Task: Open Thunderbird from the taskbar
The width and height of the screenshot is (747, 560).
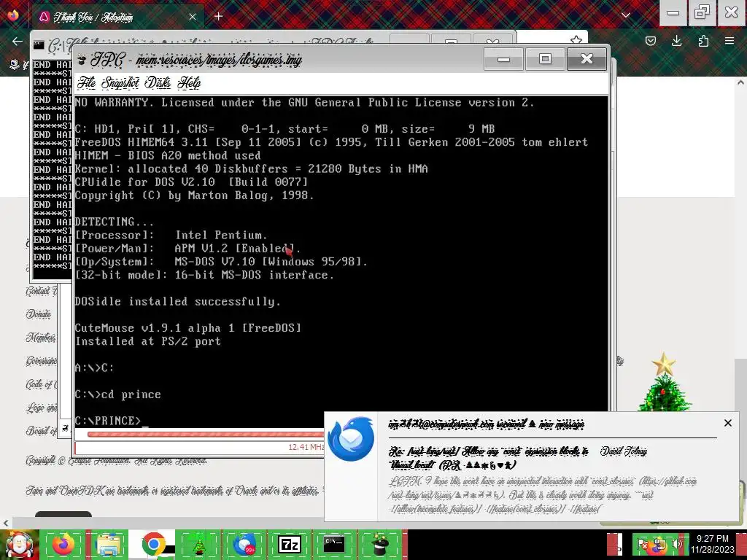Action: coord(244,544)
